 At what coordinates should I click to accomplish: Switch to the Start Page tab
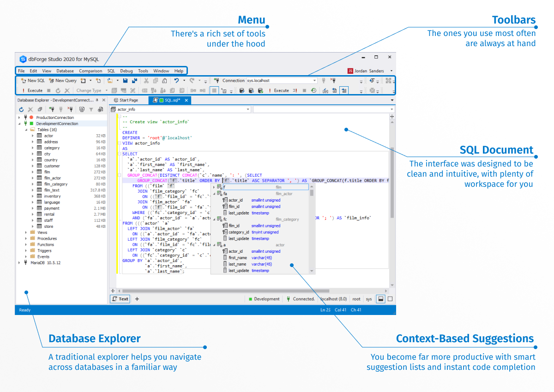(x=125, y=100)
